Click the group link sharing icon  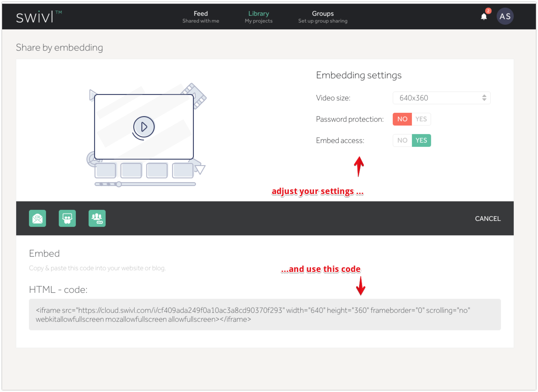coord(97,218)
